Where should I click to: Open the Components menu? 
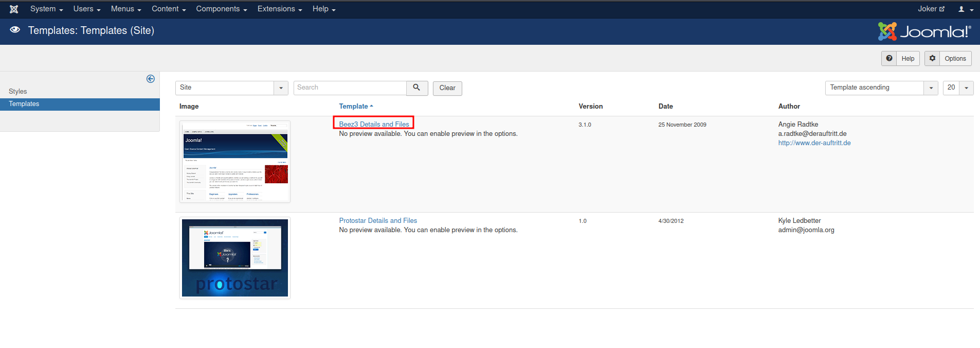pyautogui.click(x=222, y=9)
